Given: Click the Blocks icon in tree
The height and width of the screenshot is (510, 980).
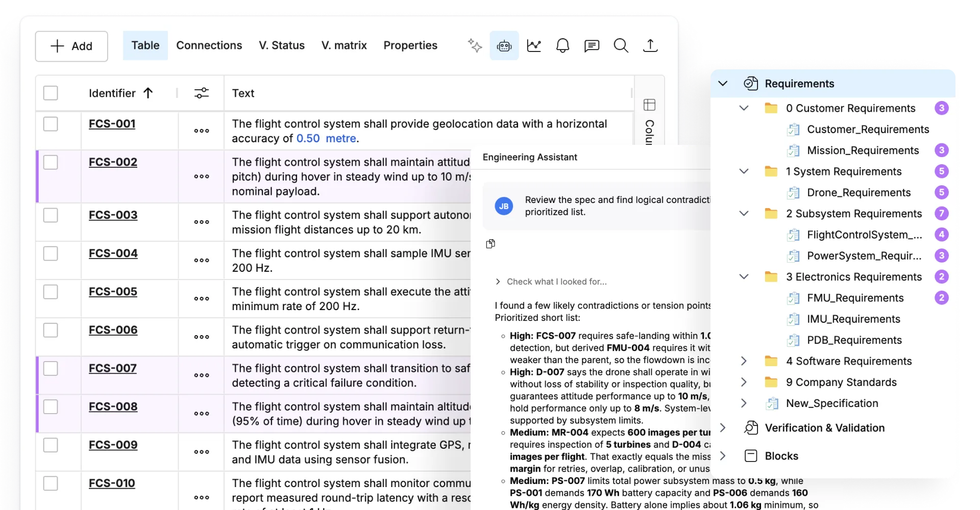Looking at the screenshot, I should (x=751, y=456).
